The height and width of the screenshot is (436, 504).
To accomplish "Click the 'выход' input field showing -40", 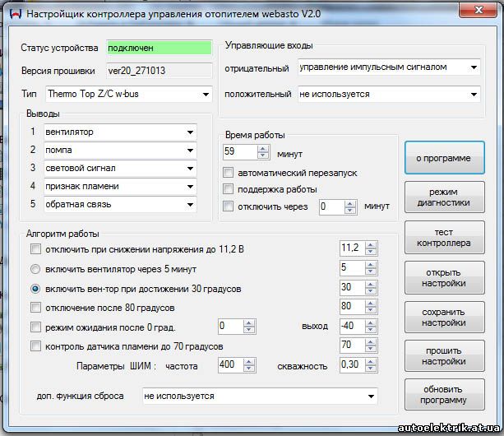I will point(352,326).
